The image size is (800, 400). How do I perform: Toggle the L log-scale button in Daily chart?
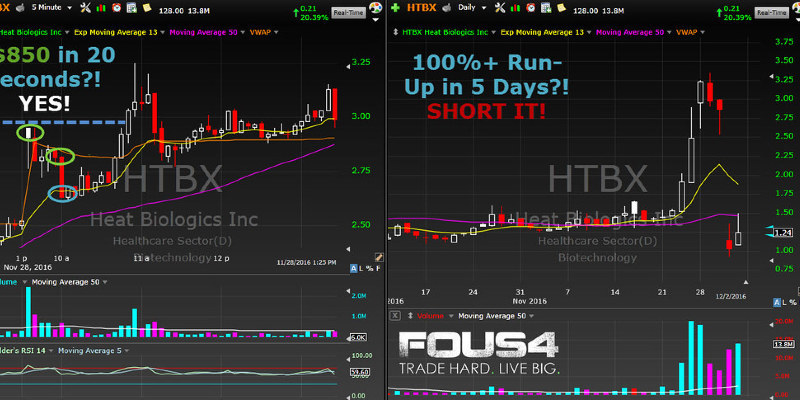[x=784, y=303]
